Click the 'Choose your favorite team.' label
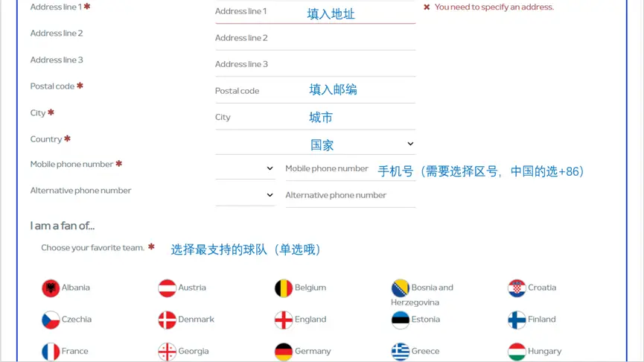 93,248
